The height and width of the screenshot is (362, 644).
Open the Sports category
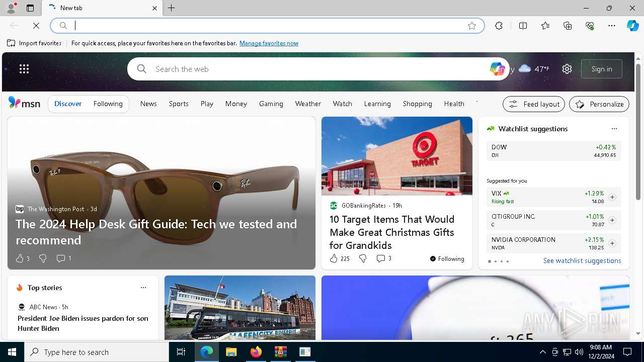coord(179,104)
